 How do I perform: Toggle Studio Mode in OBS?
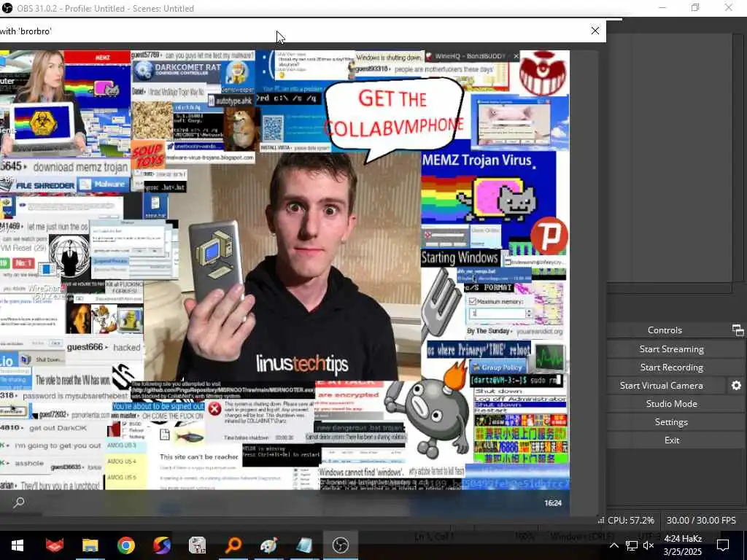tap(671, 404)
